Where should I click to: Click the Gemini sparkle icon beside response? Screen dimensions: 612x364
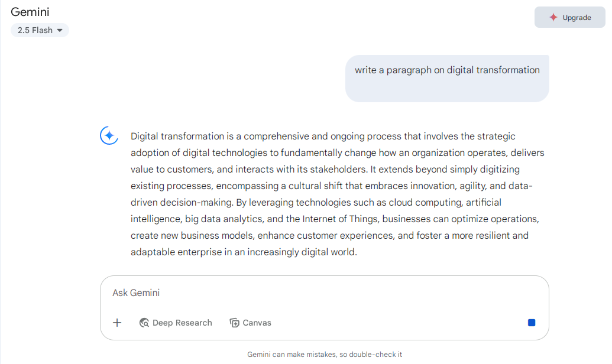[109, 135]
